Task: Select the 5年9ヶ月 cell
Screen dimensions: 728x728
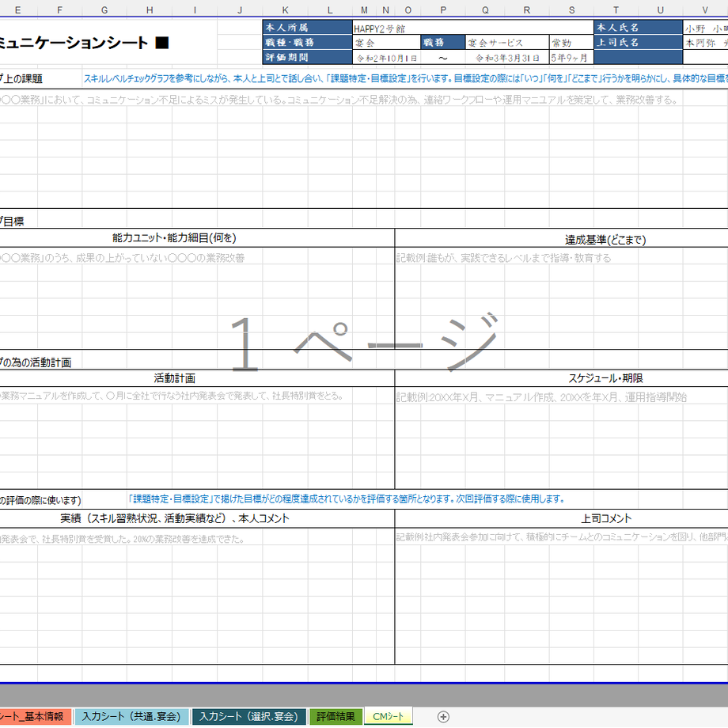Action: (x=571, y=58)
